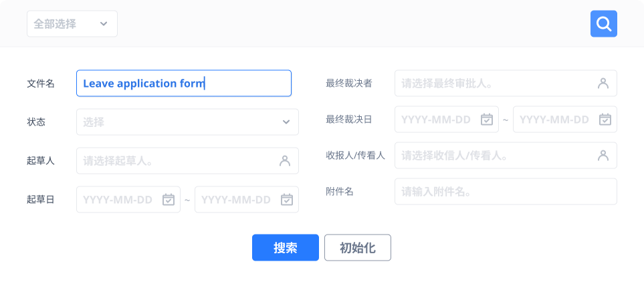Click the chevron arrow in 状态 field
The width and height of the screenshot is (644, 288).
pos(286,122)
